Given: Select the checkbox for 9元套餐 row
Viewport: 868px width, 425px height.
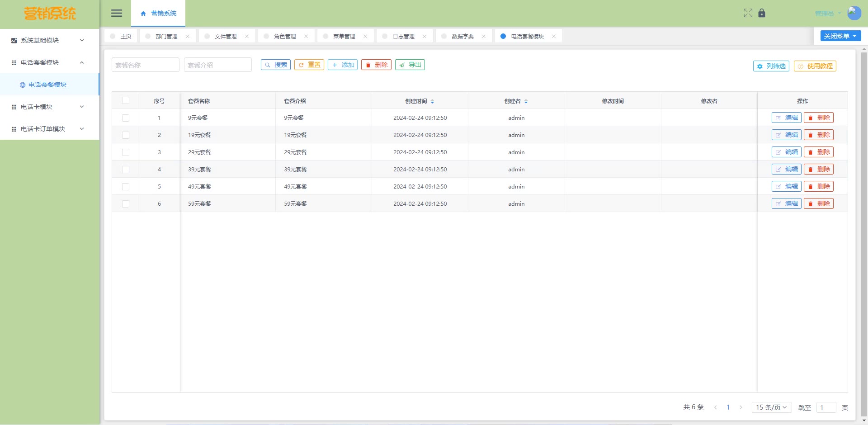Looking at the screenshot, I should pyautogui.click(x=126, y=118).
